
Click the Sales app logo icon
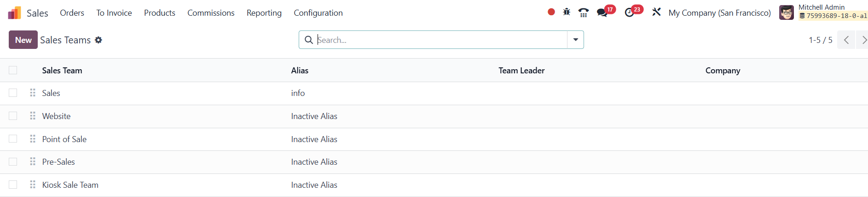[14, 13]
